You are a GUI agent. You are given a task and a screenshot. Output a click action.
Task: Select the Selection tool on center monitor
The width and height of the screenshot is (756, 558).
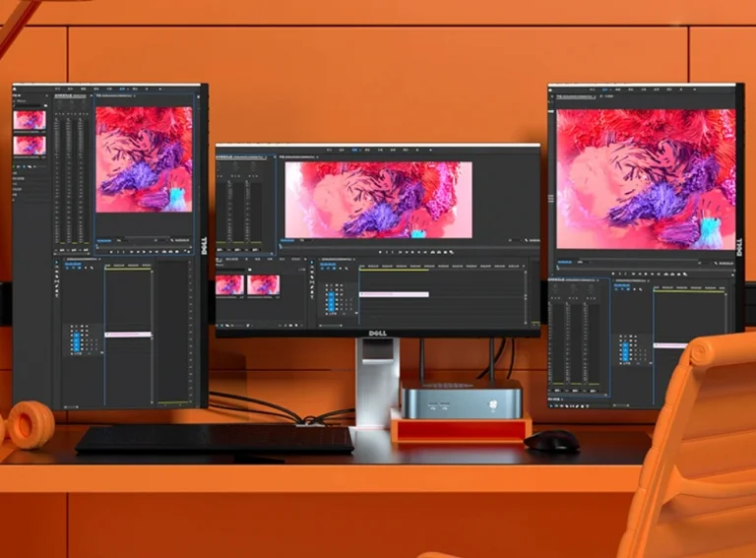312,262
